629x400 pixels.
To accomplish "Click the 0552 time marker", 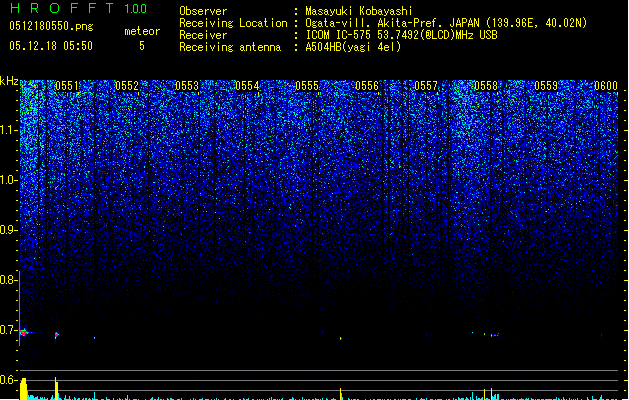I will [127, 86].
